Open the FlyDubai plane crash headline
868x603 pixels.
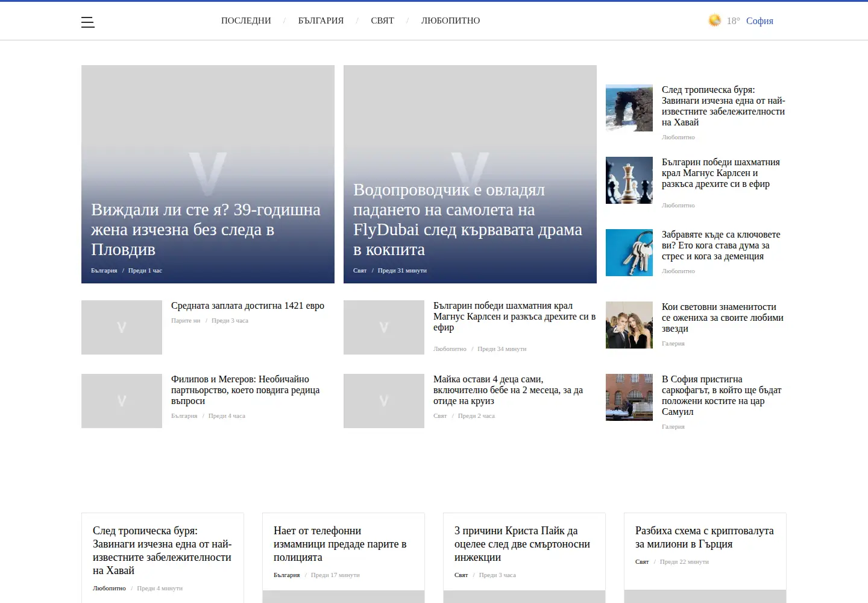(468, 219)
